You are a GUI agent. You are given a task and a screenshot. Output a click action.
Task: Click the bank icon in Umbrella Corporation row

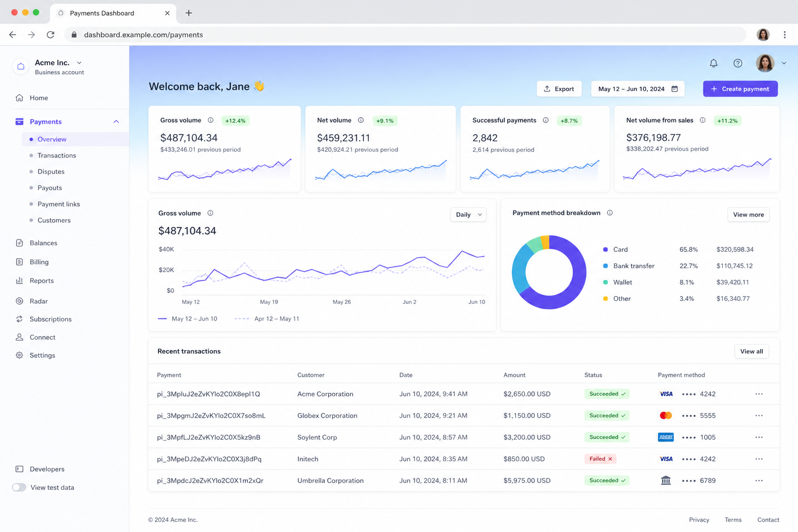tap(666, 481)
